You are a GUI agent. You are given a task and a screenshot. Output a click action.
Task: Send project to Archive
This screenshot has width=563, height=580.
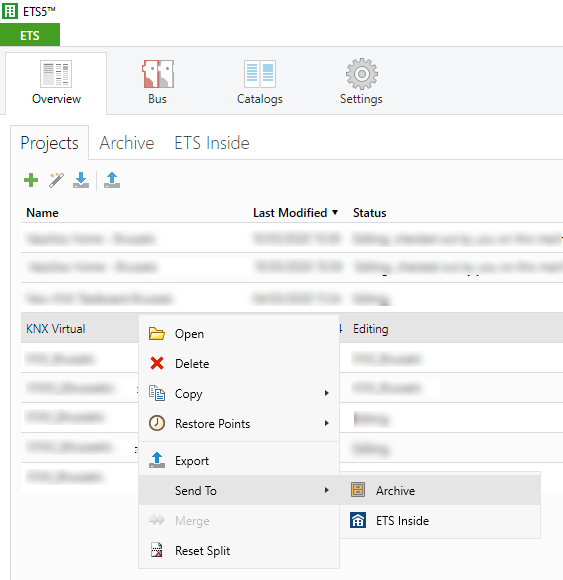point(440,490)
